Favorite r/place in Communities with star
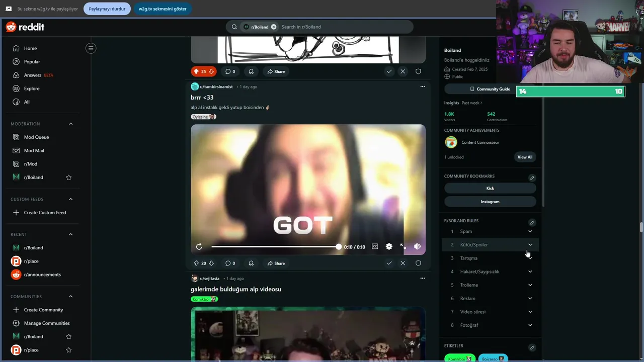Image resolution: width=644 pixels, height=362 pixels. pyautogui.click(x=69, y=350)
